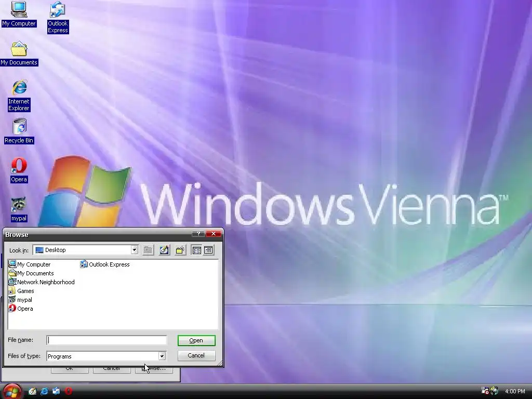Close the Browse dialog with X
The width and height of the screenshot is (532, 399).
coord(214,233)
